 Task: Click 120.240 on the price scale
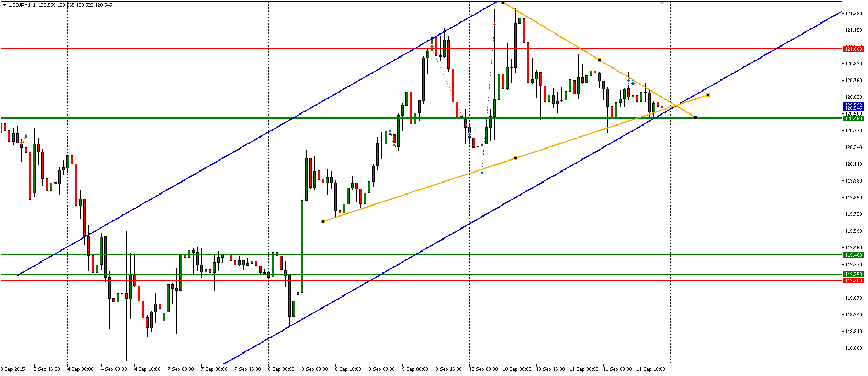tap(853, 147)
